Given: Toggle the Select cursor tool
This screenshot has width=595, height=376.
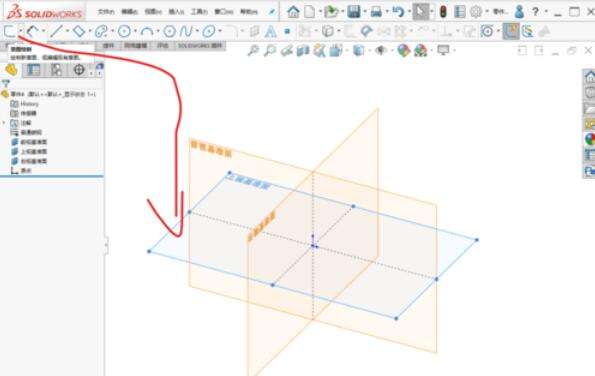Looking at the screenshot, I should point(420,12).
